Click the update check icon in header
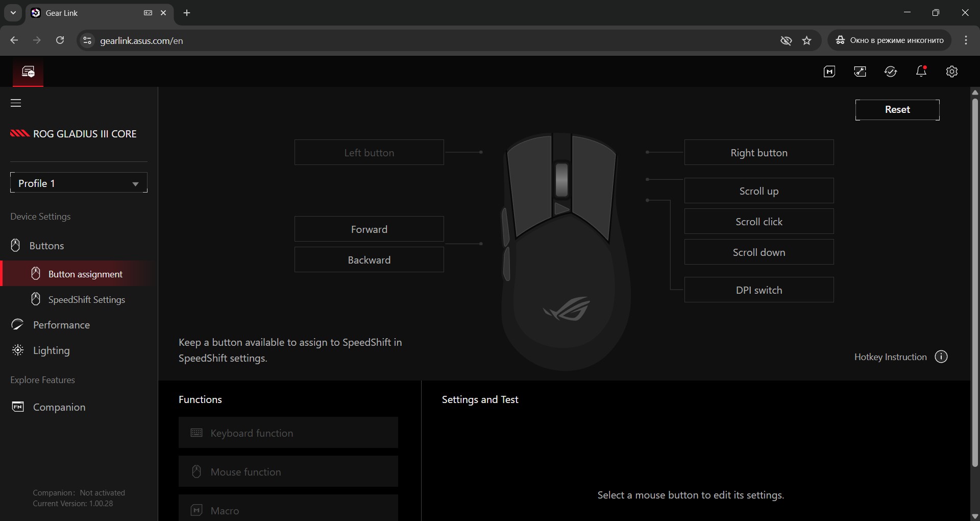Image resolution: width=980 pixels, height=521 pixels. pos(891,72)
